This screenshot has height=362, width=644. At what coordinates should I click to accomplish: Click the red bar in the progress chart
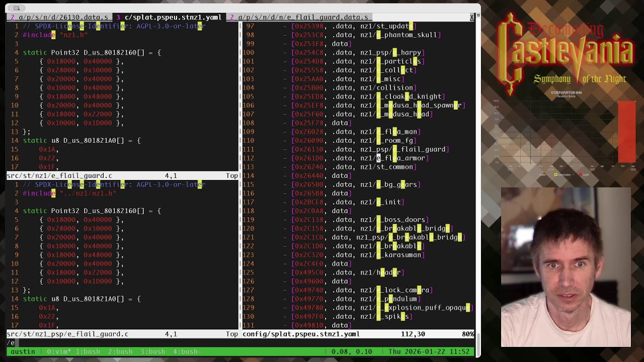[x=627, y=131]
